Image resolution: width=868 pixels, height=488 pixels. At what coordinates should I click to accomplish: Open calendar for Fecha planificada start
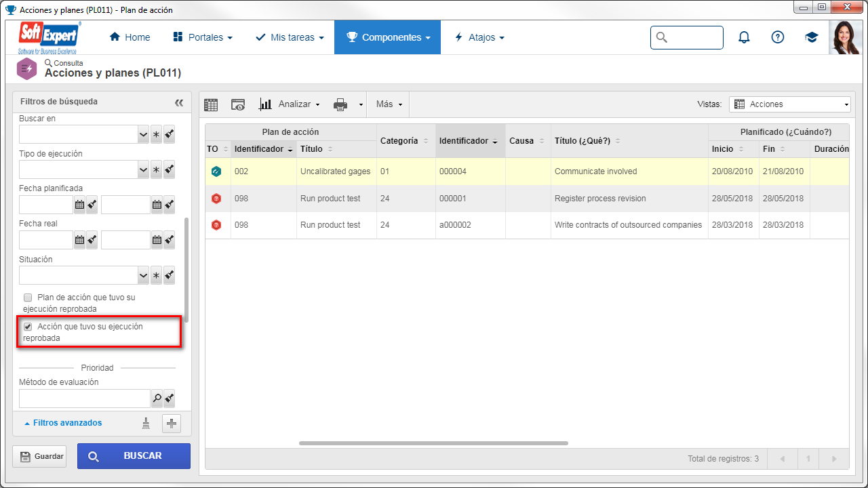pos(79,204)
